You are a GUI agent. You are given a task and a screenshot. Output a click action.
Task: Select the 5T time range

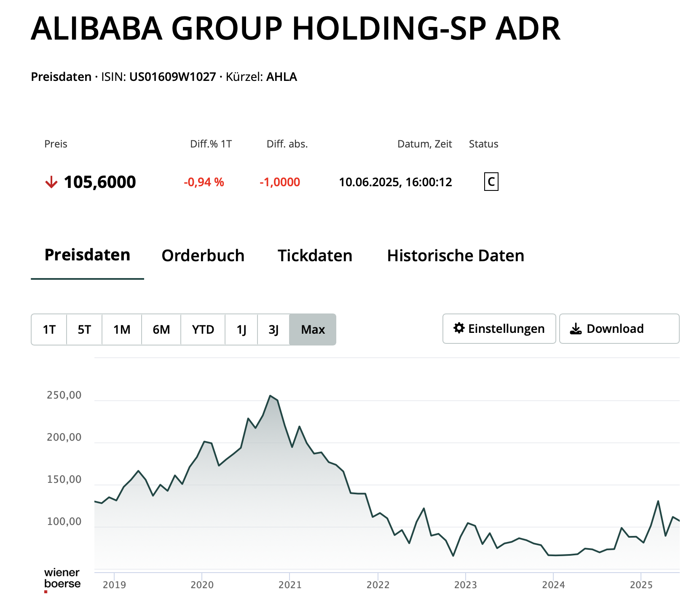tap(84, 329)
